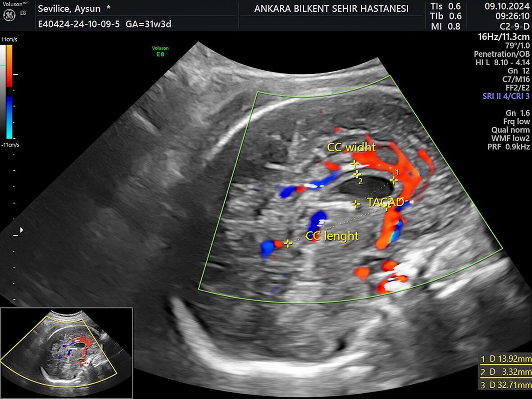Viewport: 532px width, 399px height.
Task: Select measurement 3 D 32.71mm
Action: pyautogui.click(x=506, y=385)
